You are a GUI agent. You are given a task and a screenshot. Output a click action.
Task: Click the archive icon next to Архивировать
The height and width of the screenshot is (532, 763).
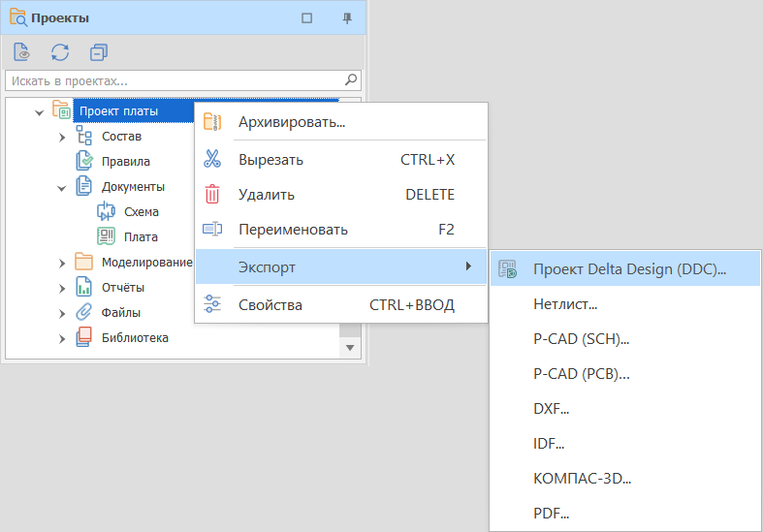coord(212,121)
